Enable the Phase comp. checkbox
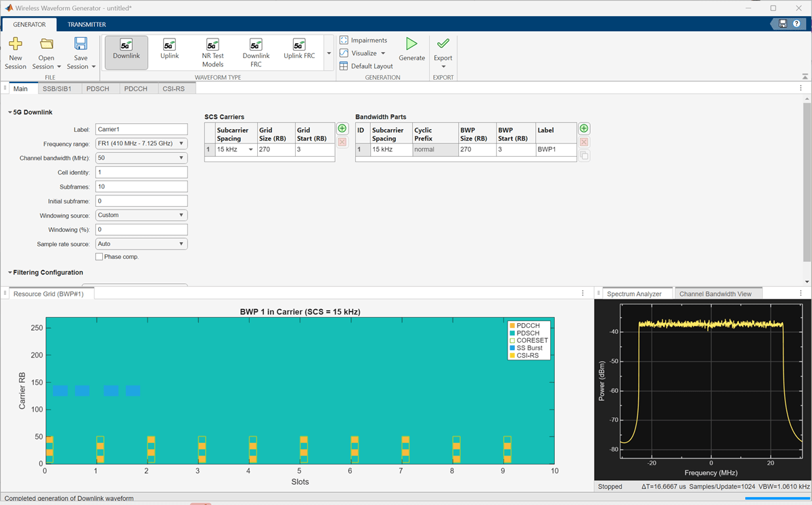Screen dimensions: 812x505 pos(99,257)
